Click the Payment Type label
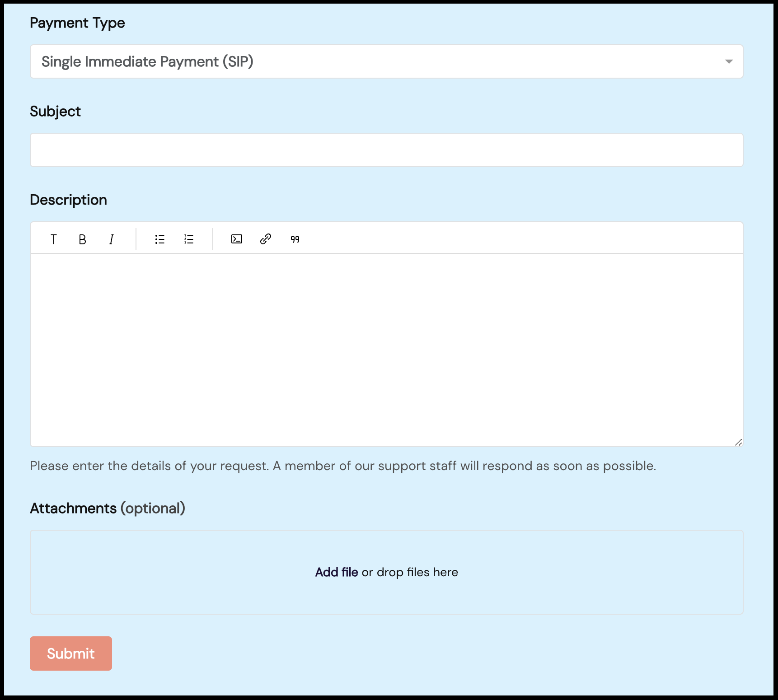Viewport: 778px width, 700px height. (x=77, y=23)
